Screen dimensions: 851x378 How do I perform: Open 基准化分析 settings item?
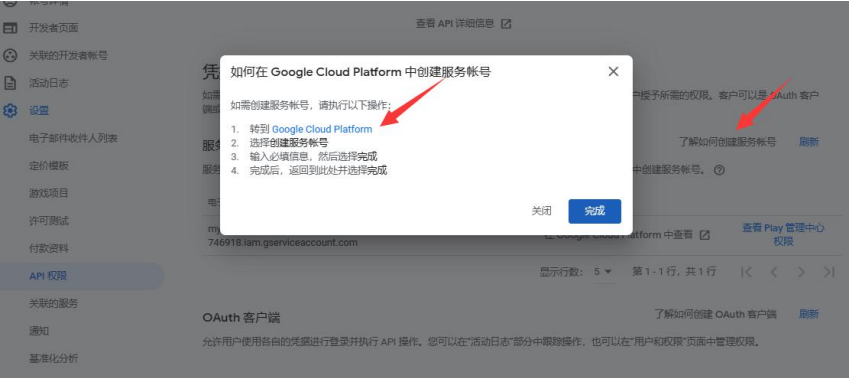(53, 358)
